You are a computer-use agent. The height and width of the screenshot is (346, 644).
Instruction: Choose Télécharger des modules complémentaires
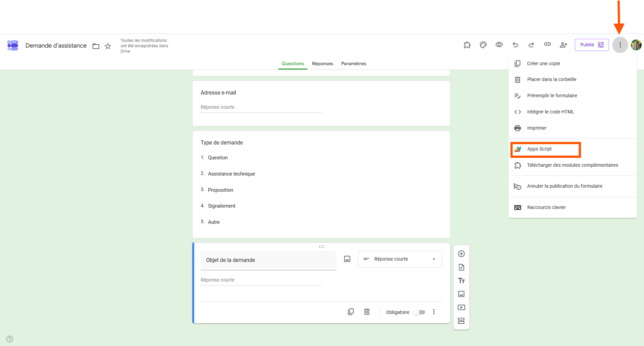pyautogui.click(x=573, y=165)
